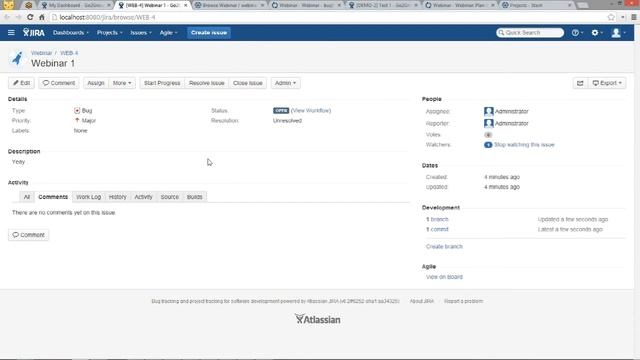Open the Dashboards dropdown menu
640x360 pixels.
tap(71, 32)
